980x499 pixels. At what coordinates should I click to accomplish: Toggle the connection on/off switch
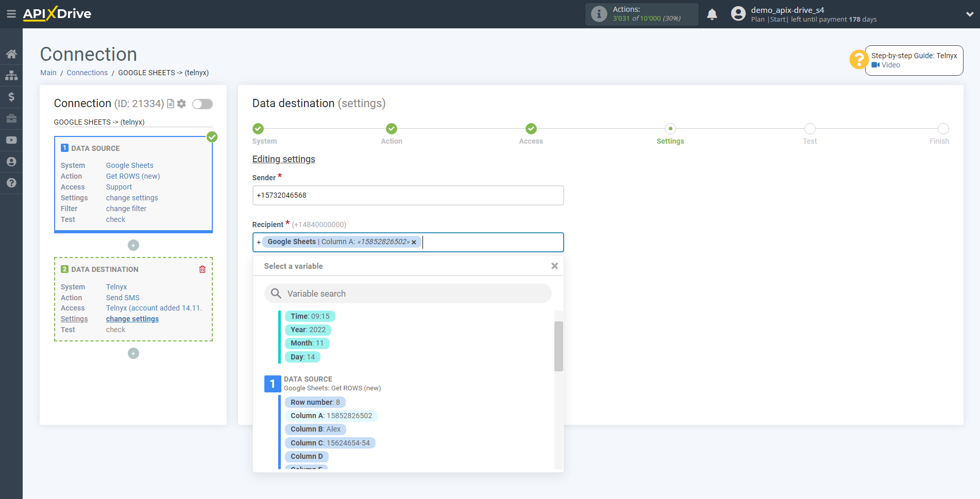click(x=202, y=104)
